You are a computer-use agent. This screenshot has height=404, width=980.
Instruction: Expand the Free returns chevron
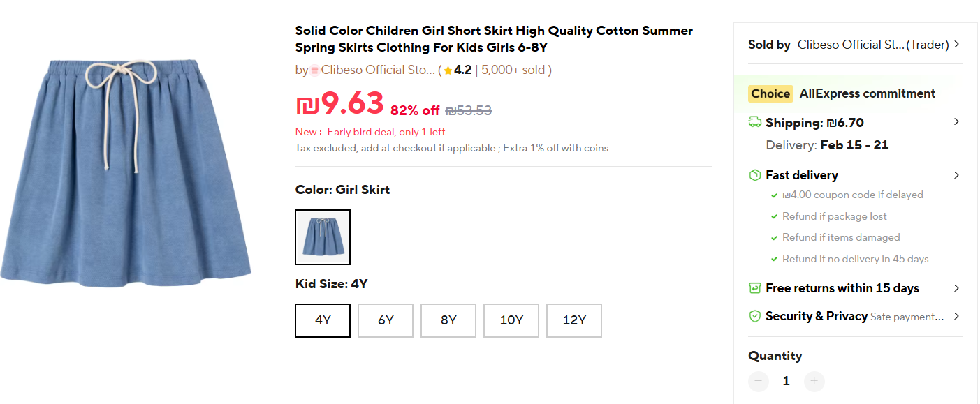tap(956, 288)
